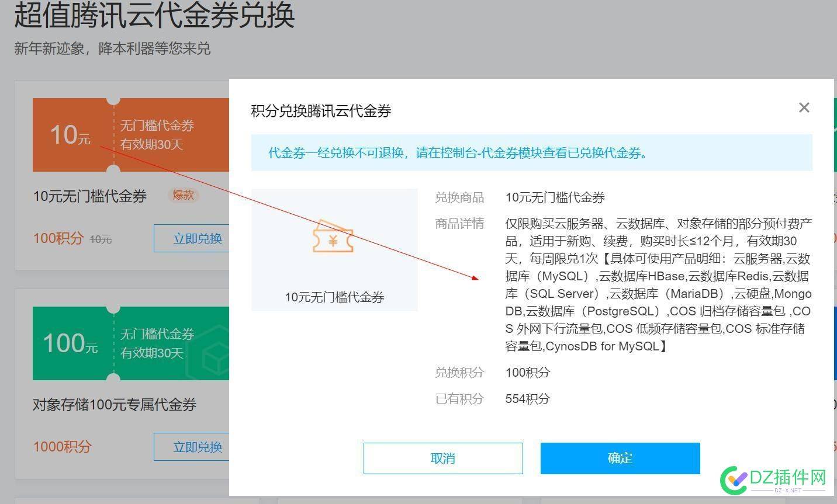The image size is (837, 504).
Task: Click the page heading 超值腾讯云代金券兑换
Action: coord(154,15)
